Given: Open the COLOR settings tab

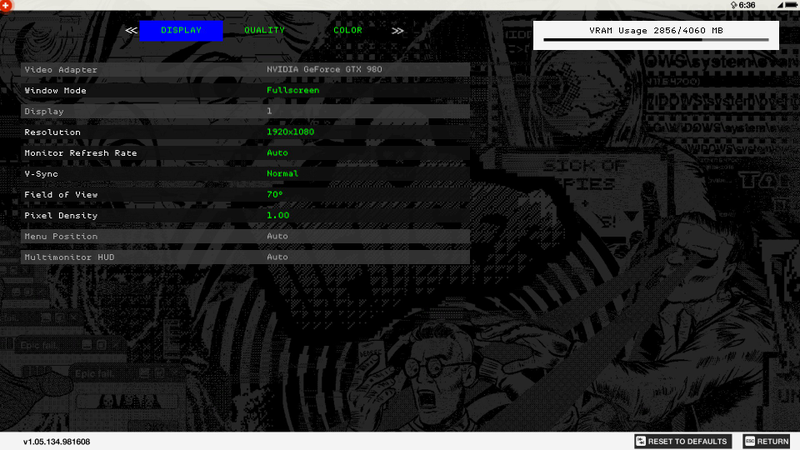Looking at the screenshot, I should 347,30.
